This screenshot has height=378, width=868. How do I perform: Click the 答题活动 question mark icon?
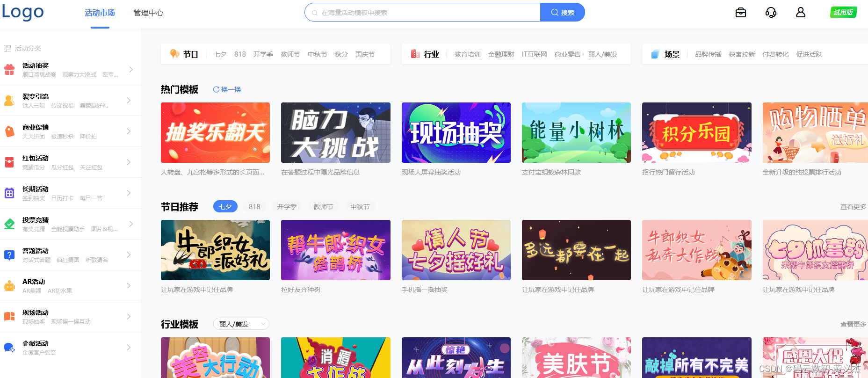(x=9, y=255)
